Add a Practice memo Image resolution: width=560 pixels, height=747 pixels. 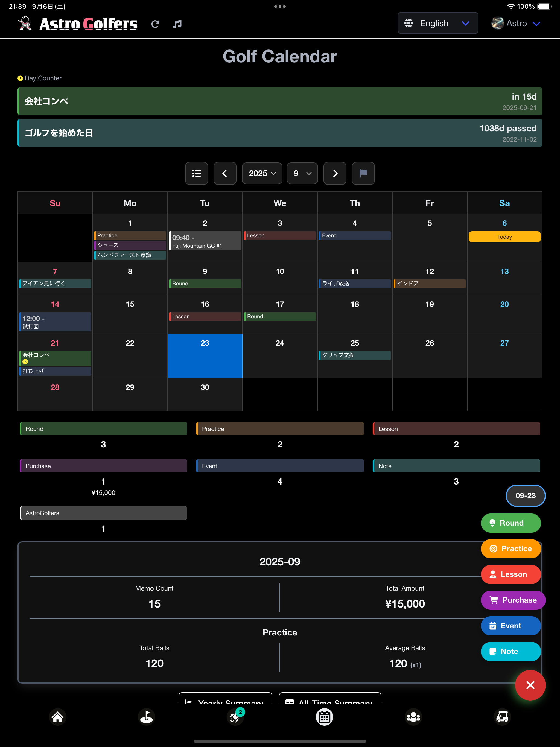click(x=511, y=549)
